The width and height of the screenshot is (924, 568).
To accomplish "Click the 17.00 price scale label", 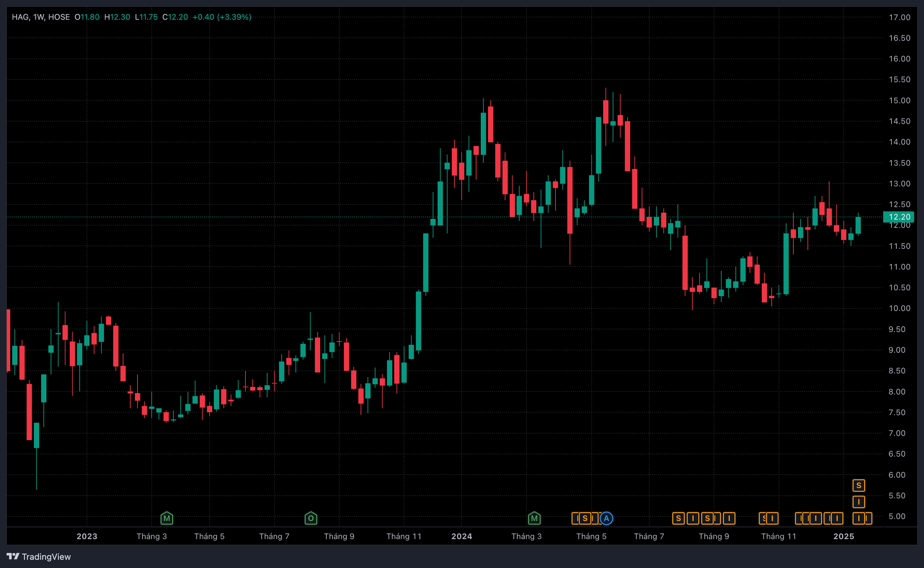I will click(899, 17).
